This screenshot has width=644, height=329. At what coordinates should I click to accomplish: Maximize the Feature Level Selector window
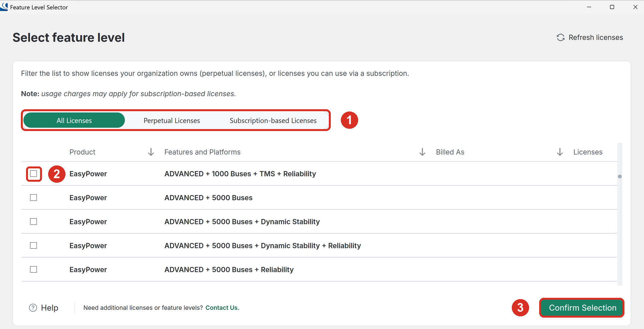pyautogui.click(x=612, y=7)
